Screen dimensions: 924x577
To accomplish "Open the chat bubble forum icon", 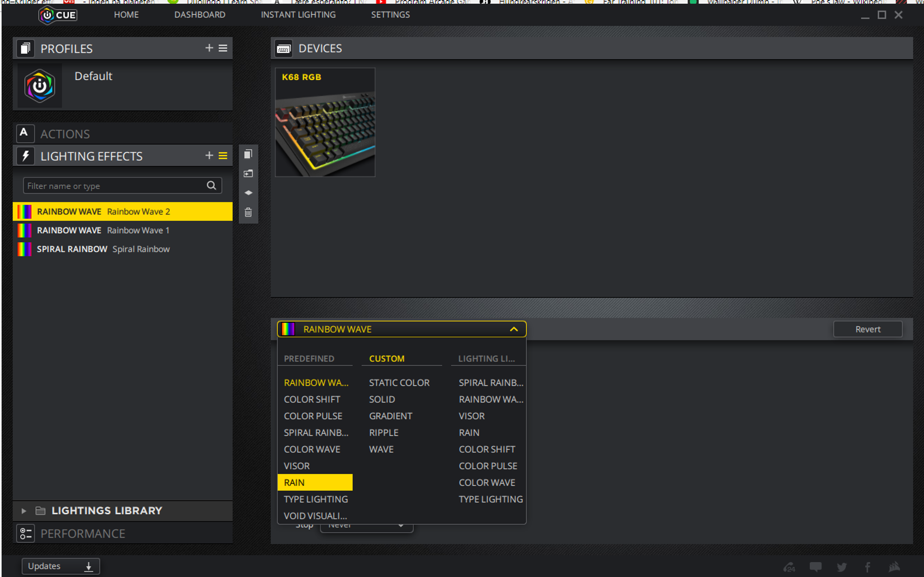I will click(x=815, y=567).
